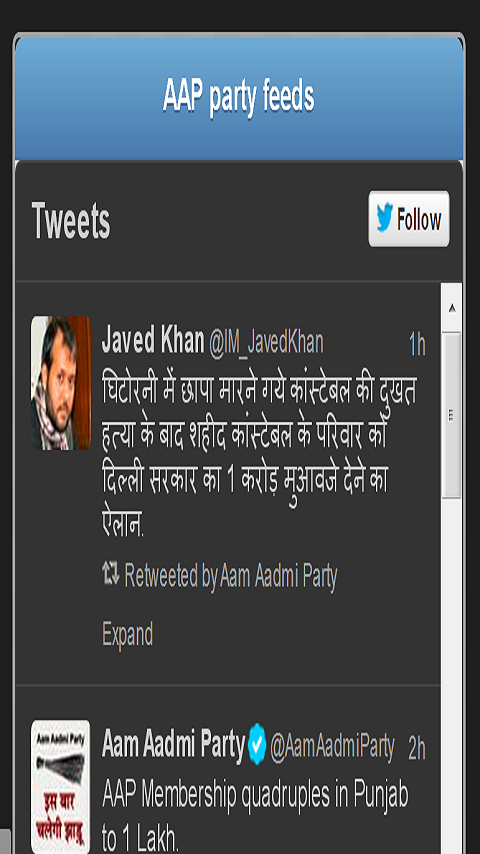Click the retweet icon under Javed Khan's tweet
The image size is (480, 854).
tap(111, 574)
